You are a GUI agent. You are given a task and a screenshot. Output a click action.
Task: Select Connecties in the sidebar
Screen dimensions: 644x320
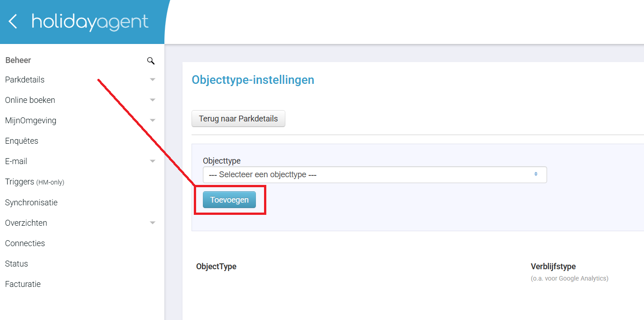pos(25,243)
